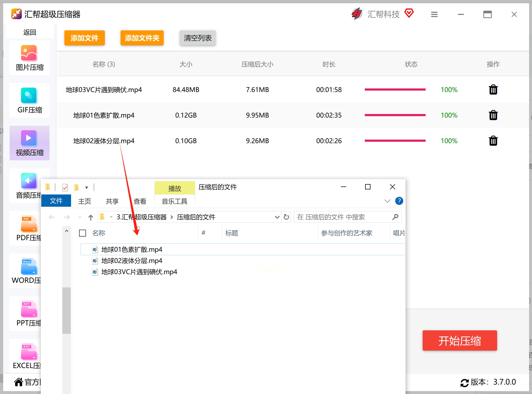The image size is (532, 394).
Task: Open the hamburger menu in title bar
Action: pos(434,14)
